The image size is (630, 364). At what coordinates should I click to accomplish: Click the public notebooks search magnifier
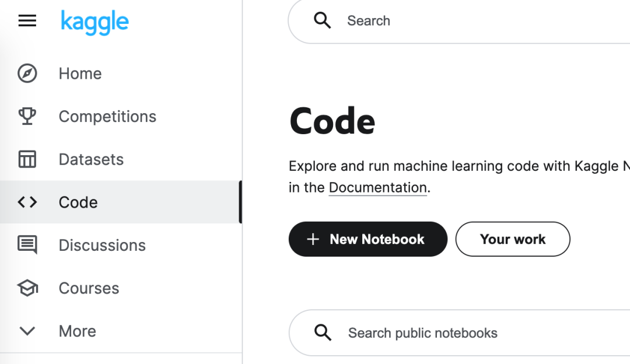(x=323, y=333)
